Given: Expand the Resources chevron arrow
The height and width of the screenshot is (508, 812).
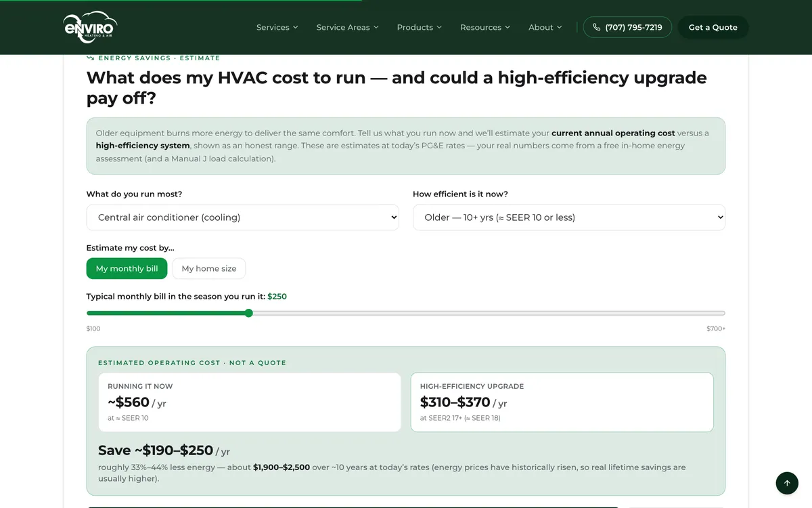Looking at the screenshot, I should tap(507, 27).
